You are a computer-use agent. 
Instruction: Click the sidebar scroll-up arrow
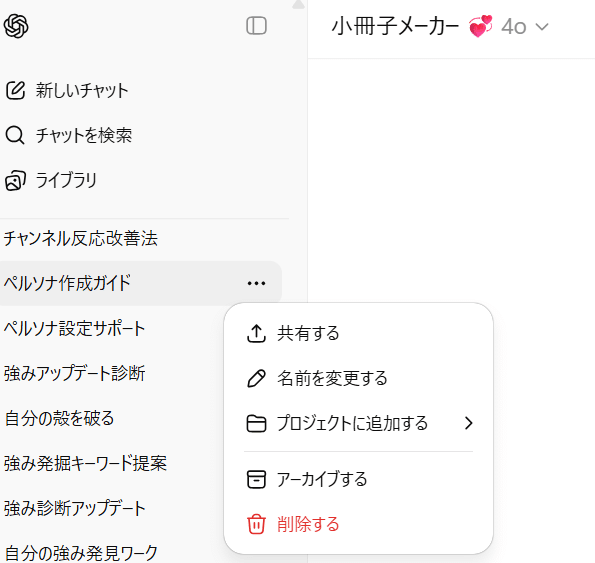(299, 4)
